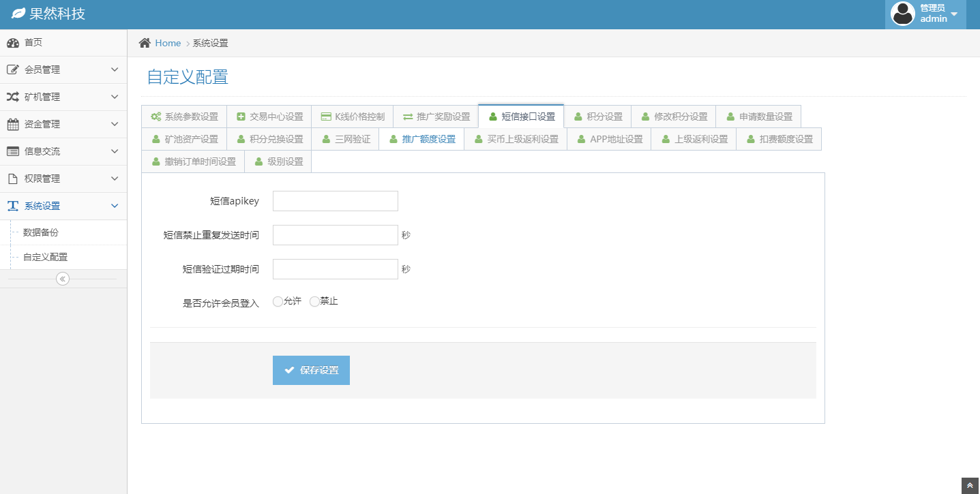Expand the 权限管理 menu chevron
The height and width of the screenshot is (494, 980).
(115, 179)
